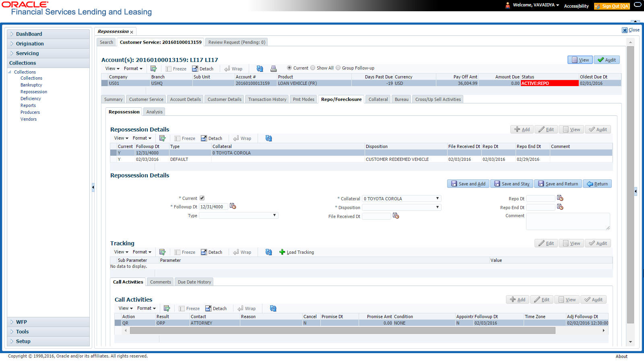The height and width of the screenshot is (362, 644).
Task: Detach the account table
Action: point(202,69)
